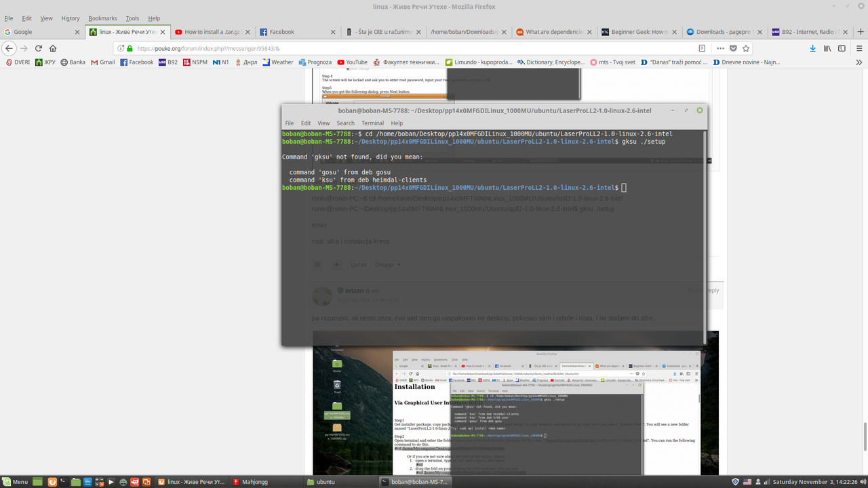This screenshot has height=488, width=868.
Task: Open calculator panel launcher
Action: coord(99,481)
